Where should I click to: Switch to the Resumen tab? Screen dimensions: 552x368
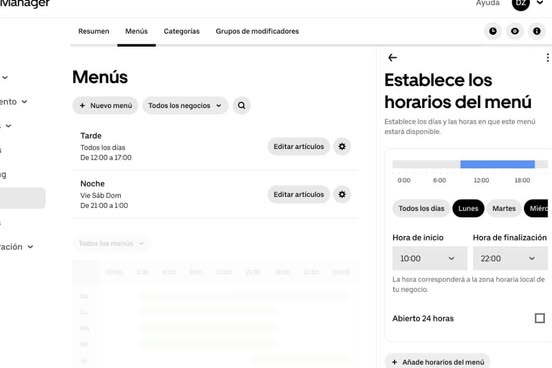click(x=94, y=31)
